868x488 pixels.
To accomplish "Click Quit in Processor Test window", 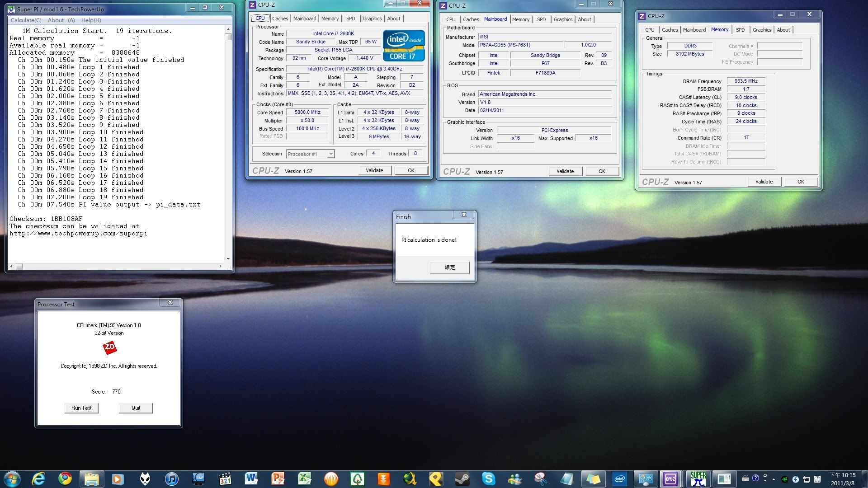I will pyautogui.click(x=136, y=408).
